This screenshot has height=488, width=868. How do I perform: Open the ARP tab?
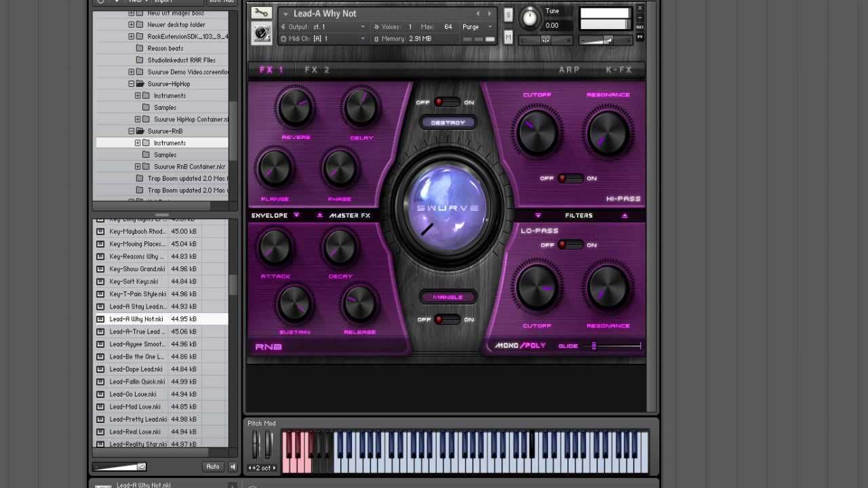tap(569, 70)
